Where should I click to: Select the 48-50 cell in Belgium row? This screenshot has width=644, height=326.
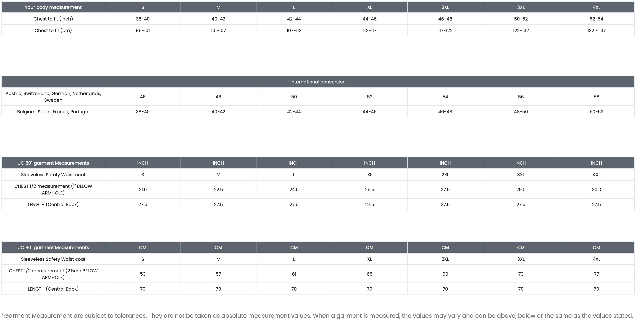click(521, 112)
